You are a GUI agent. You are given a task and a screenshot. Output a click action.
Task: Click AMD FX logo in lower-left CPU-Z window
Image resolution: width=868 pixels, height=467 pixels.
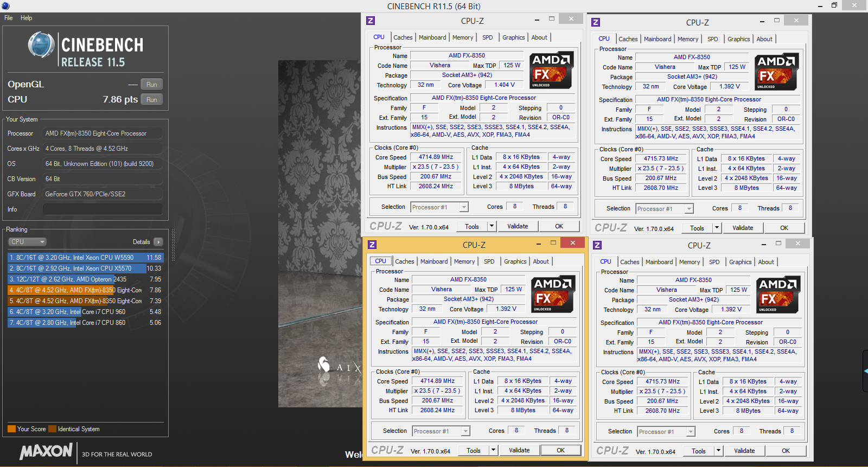[x=552, y=295]
